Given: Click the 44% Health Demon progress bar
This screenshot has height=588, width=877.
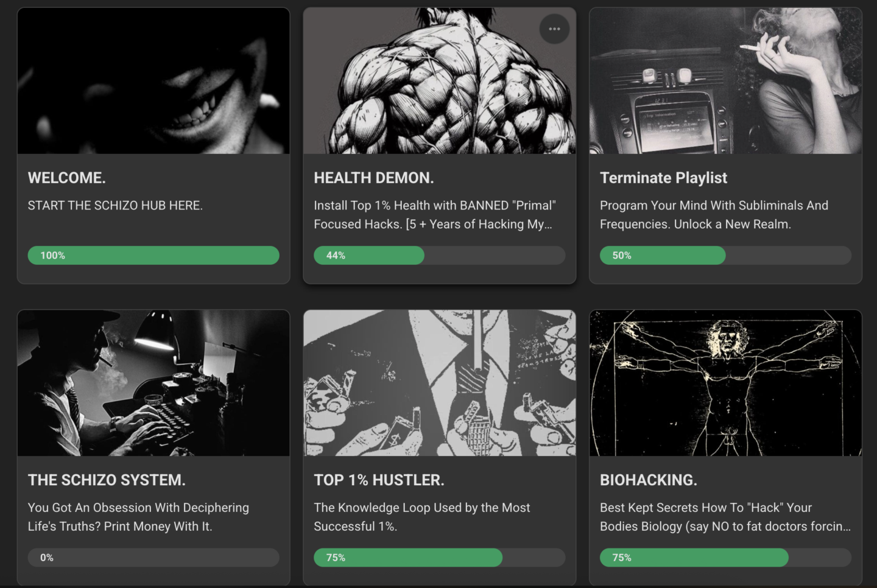Looking at the screenshot, I should 440,255.
